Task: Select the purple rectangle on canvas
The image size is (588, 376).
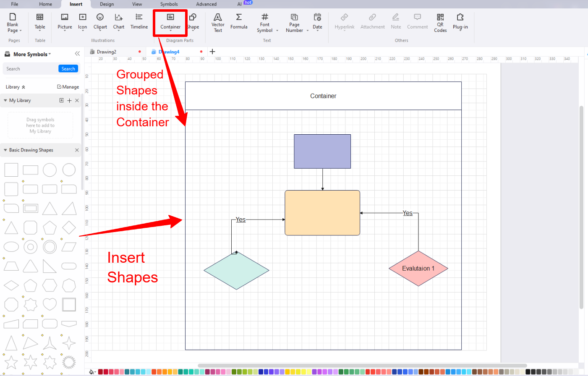Action: point(322,151)
